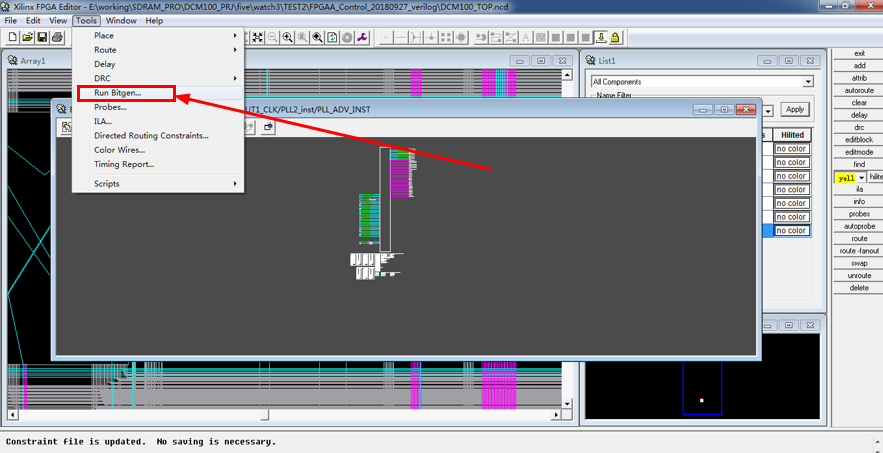The width and height of the screenshot is (883, 453).
Task: Click the Open file folder icon
Action: (27, 38)
